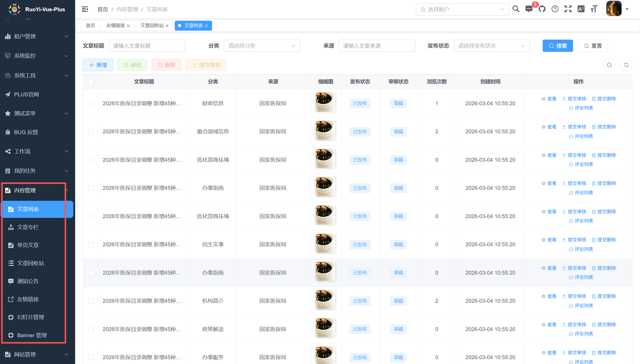Expand 测试菜单 in the sidebar
This screenshot has height=364, width=640.
point(38,113)
